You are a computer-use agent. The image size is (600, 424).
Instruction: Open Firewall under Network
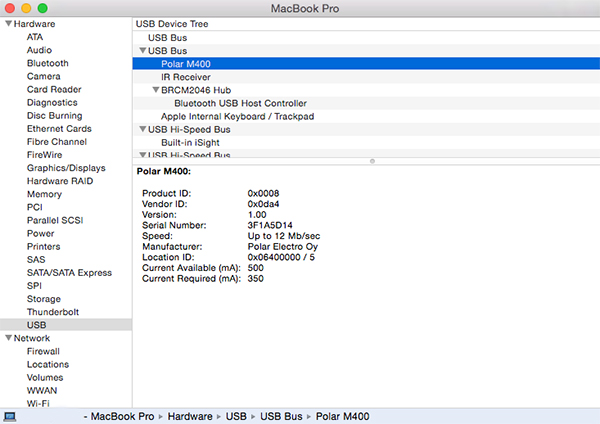coord(43,351)
